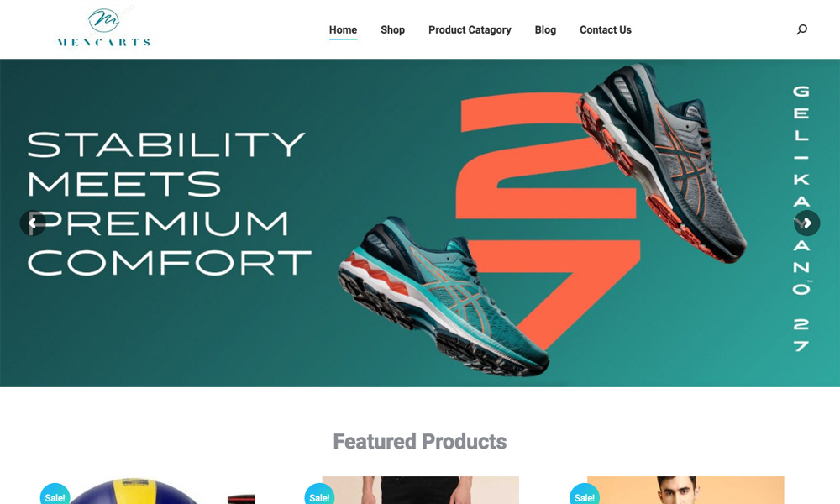Click the teal running shoe image
The width and height of the screenshot is (840, 504).
click(444, 296)
